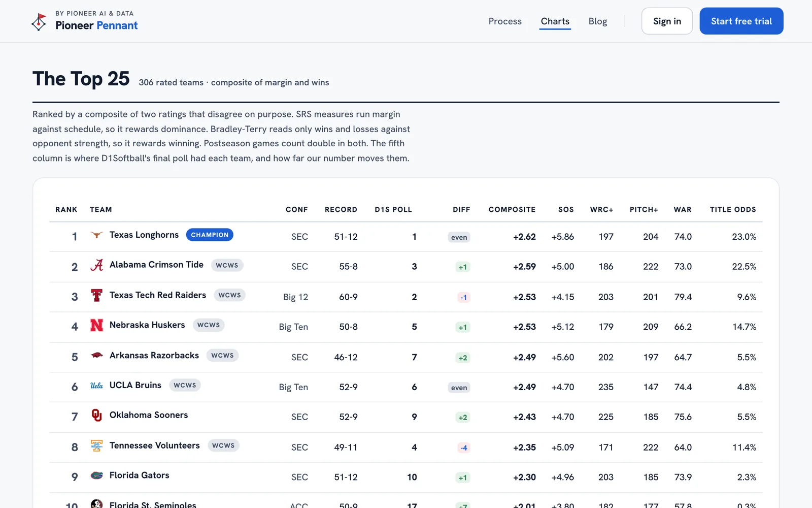812x508 pixels.
Task: Go to the Blog navigation link
Action: (598, 21)
